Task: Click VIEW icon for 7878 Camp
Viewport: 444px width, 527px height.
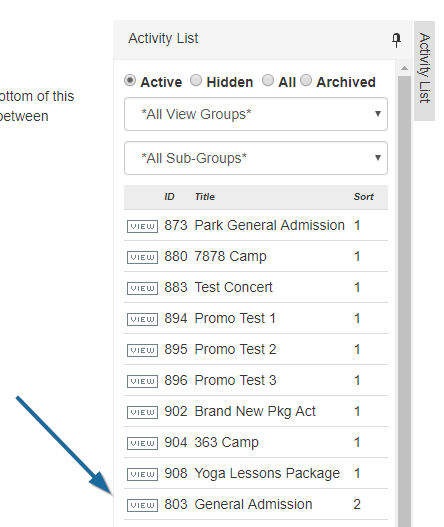Action: (x=142, y=257)
